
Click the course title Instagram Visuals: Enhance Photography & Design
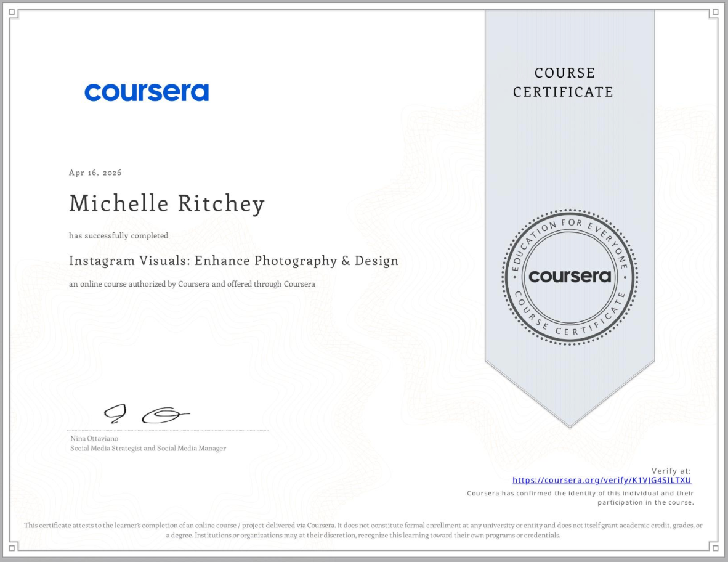(x=234, y=261)
